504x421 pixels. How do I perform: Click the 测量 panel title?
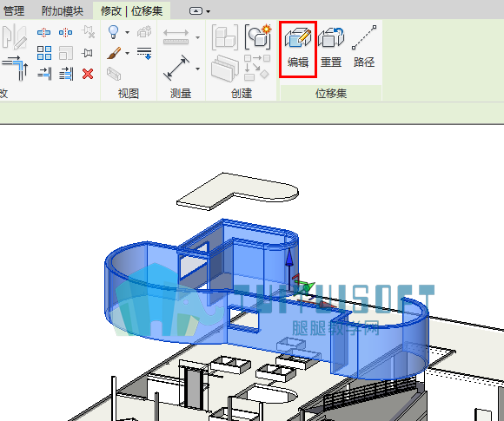click(181, 94)
